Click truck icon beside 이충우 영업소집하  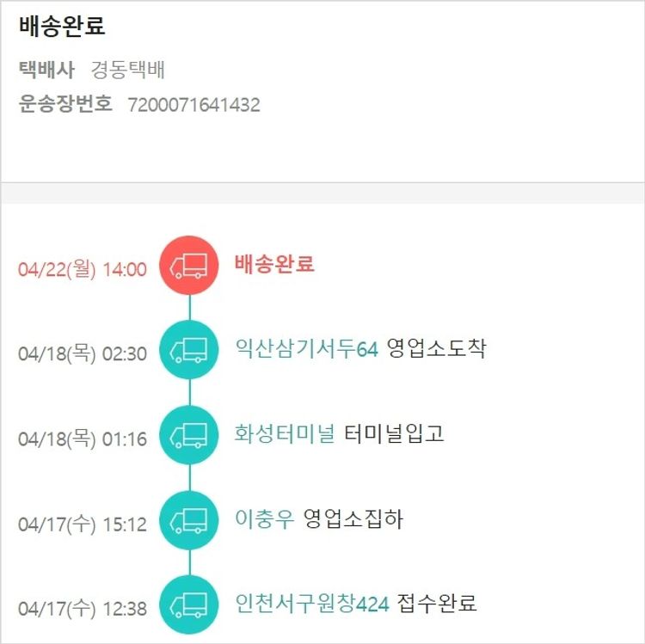(189, 519)
